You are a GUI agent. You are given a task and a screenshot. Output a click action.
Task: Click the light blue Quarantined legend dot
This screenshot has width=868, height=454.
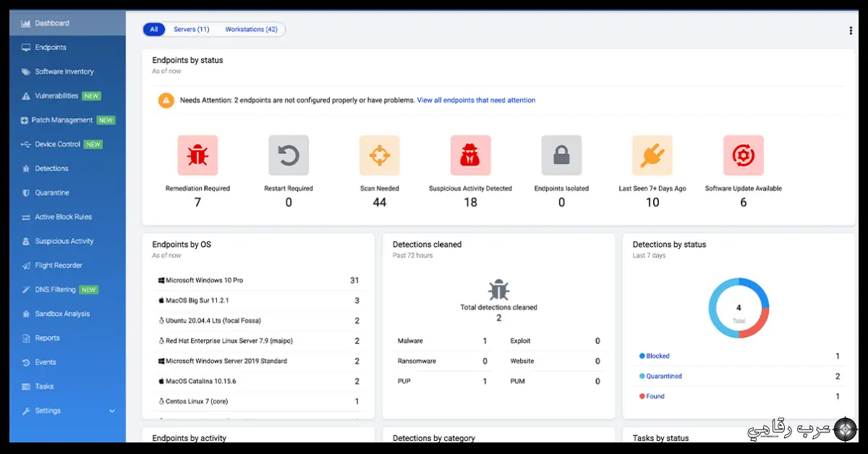tap(642, 377)
